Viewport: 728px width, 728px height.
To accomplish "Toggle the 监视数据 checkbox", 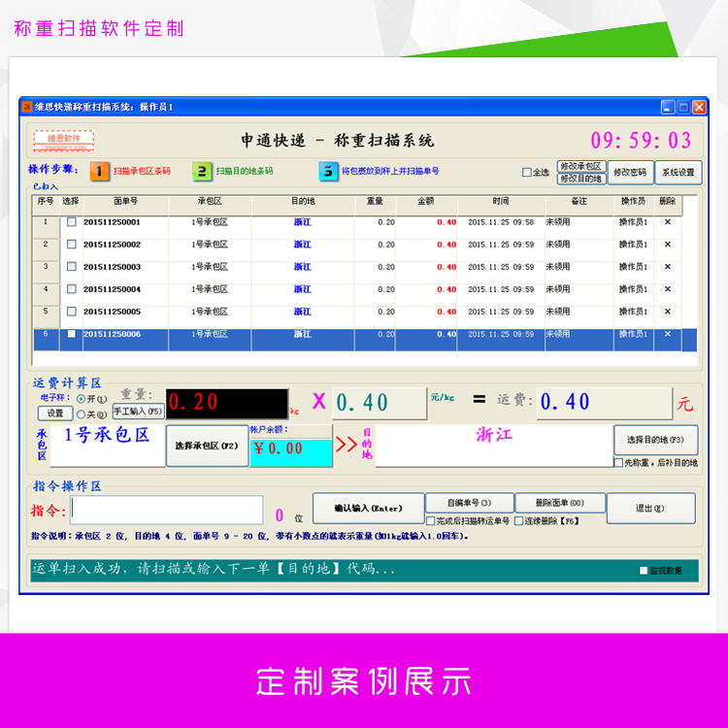I will 644,571.
